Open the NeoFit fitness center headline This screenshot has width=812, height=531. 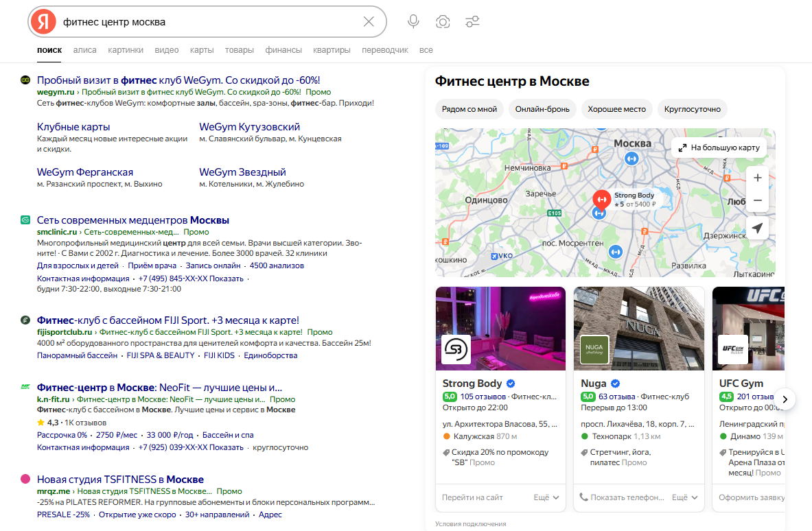(159, 388)
